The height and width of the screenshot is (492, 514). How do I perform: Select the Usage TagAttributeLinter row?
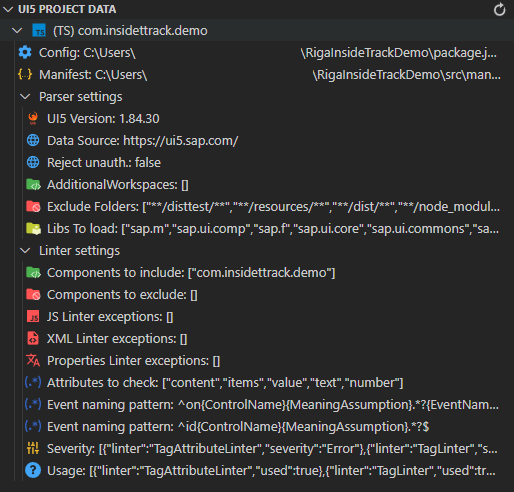click(x=257, y=471)
